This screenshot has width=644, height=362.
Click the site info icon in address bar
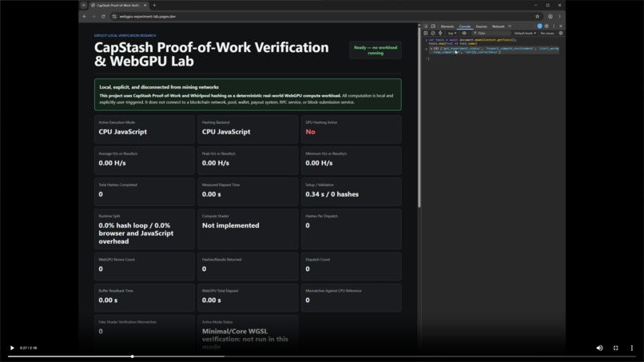pos(114,17)
